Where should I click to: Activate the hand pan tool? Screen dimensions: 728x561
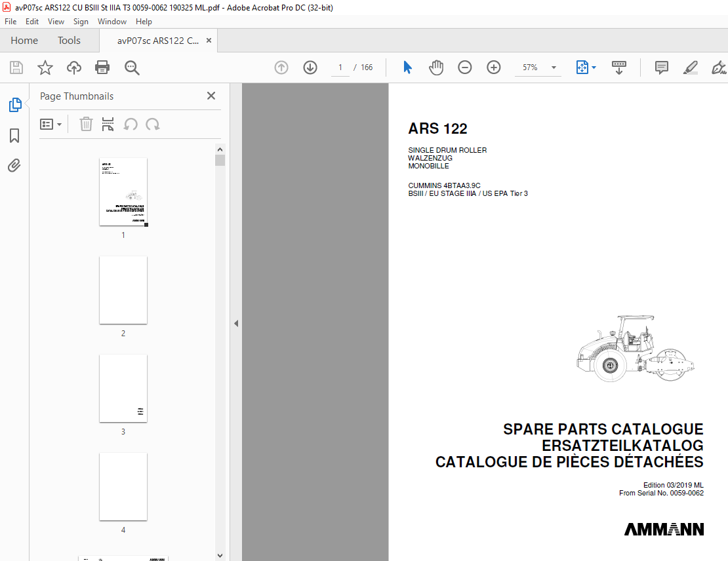(436, 68)
